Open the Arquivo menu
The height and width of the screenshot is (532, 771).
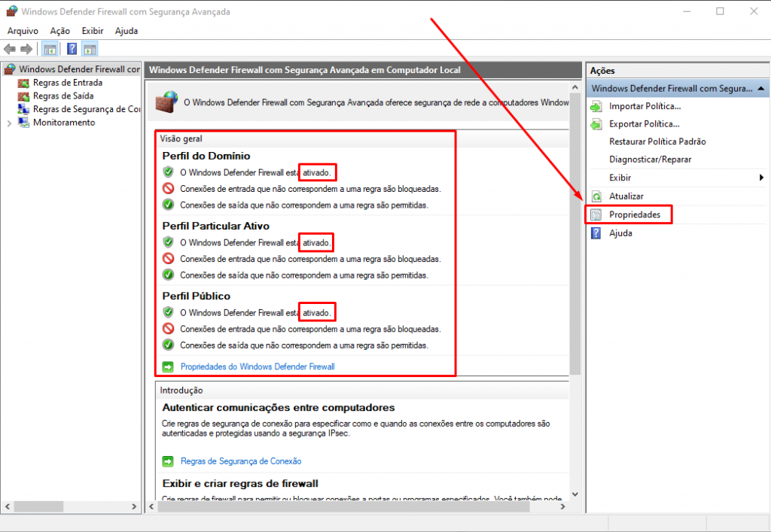tap(23, 31)
